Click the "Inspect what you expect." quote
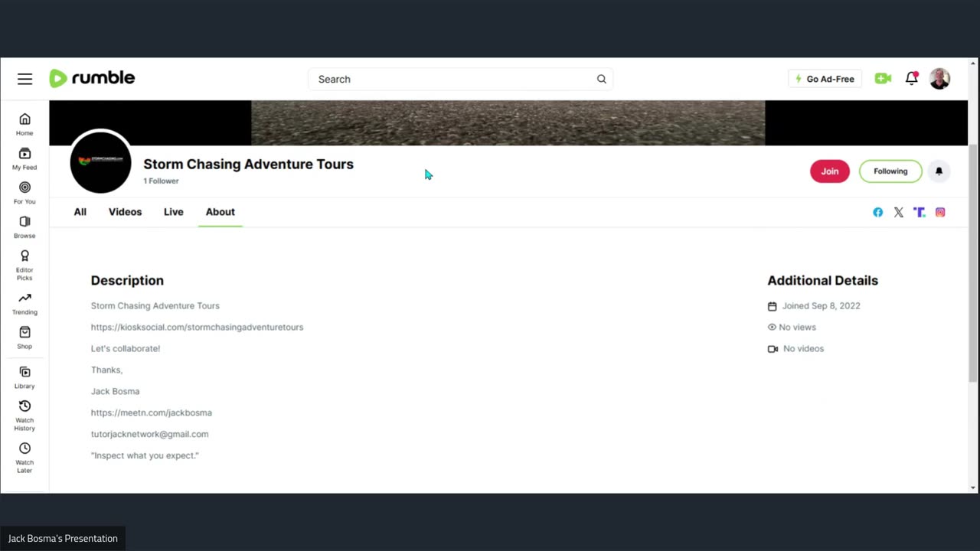 point(145,455)
